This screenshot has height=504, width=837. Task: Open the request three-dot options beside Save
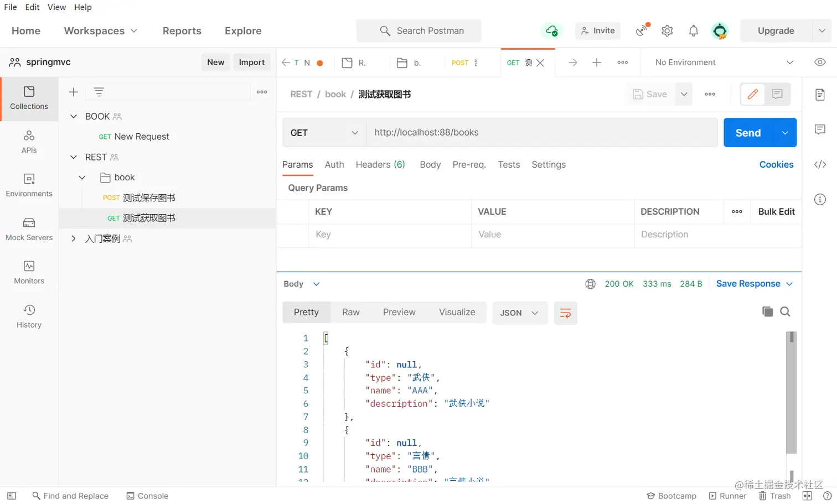(710, 94)
